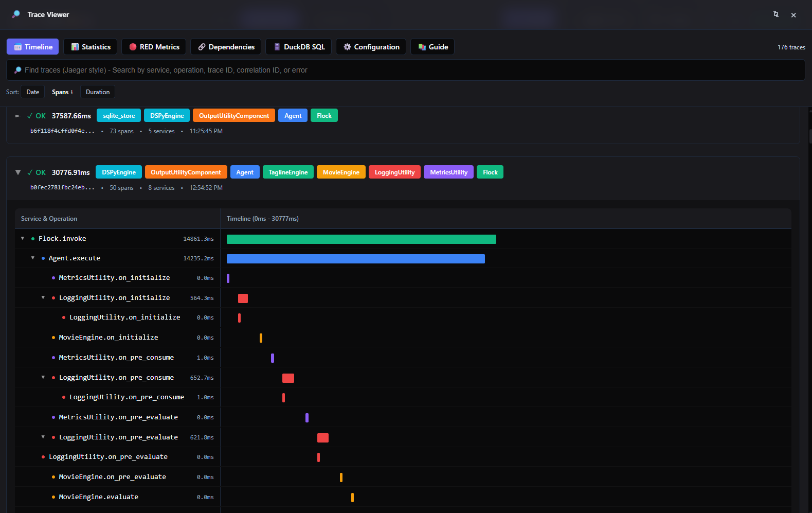Click the pop-out window icon in header
Viewport: 812px width, 513px height.
pos(776,14)
